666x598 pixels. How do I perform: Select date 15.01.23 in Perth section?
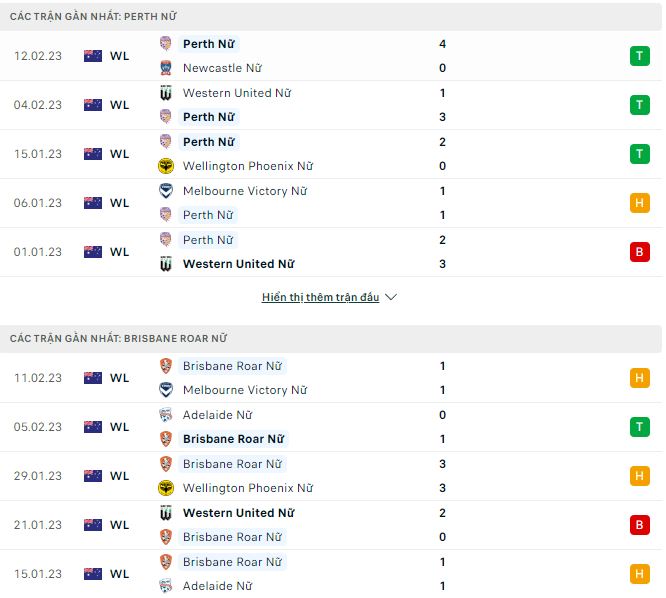tap(38, 154)
